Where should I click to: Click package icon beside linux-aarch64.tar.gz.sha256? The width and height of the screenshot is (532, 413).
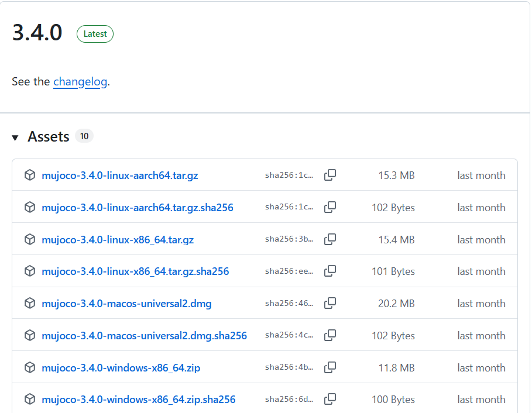tap(30, 207)
